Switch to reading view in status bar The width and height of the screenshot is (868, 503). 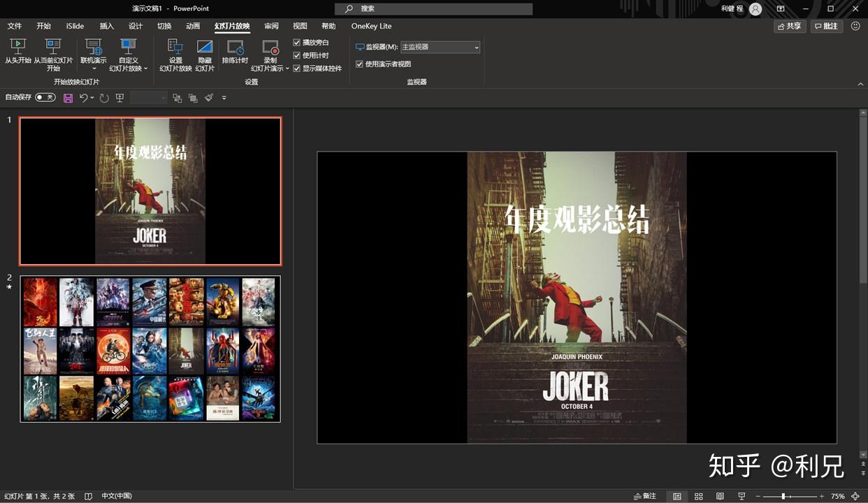point(720,496)
